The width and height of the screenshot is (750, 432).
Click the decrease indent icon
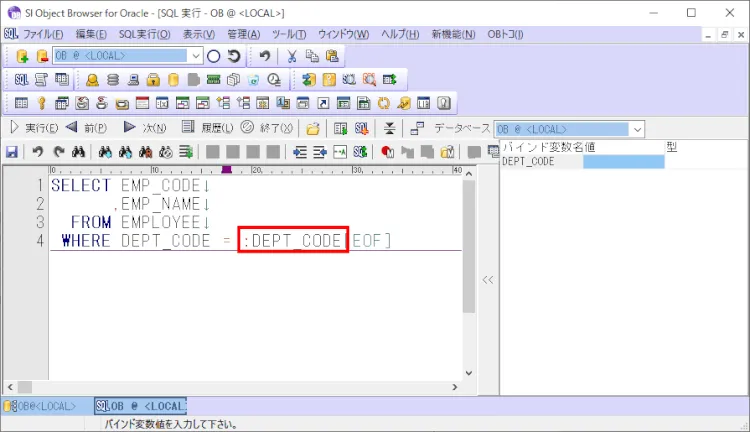click(x=320, y=152)
